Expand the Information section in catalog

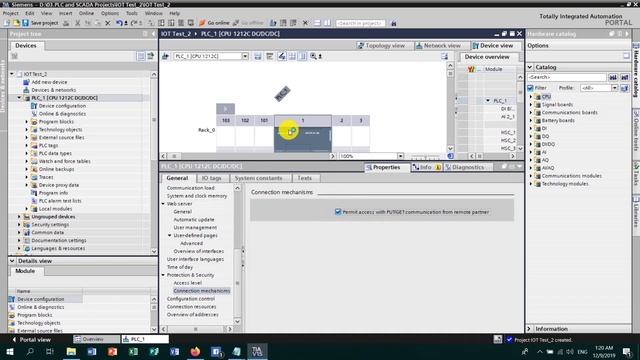(530, 329)
